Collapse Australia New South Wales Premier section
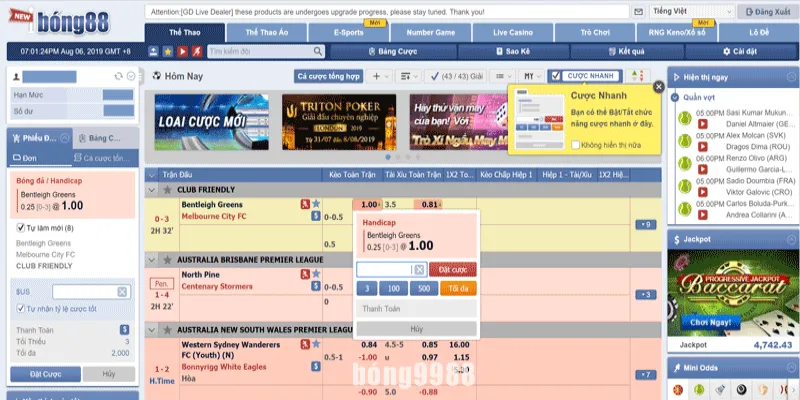Screen dimensions: 800x400 [152, 330]
